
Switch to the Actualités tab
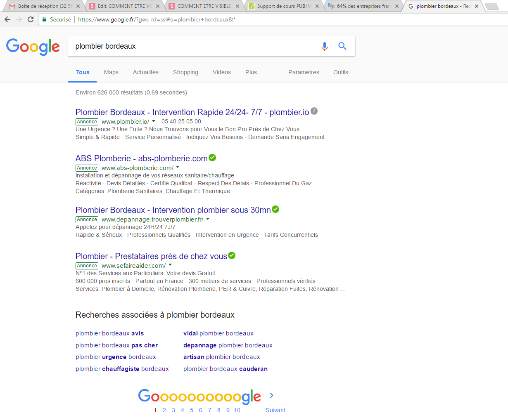click(x=146, y=72)
